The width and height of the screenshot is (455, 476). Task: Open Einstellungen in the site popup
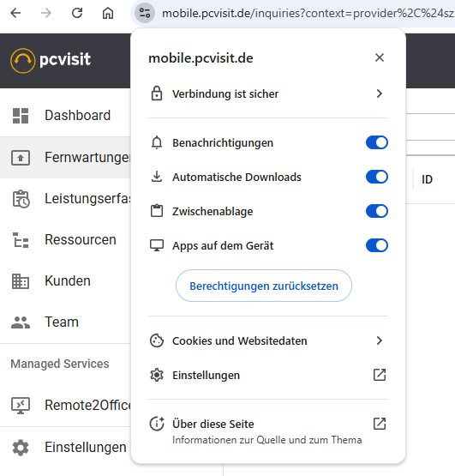pos(268,375)
